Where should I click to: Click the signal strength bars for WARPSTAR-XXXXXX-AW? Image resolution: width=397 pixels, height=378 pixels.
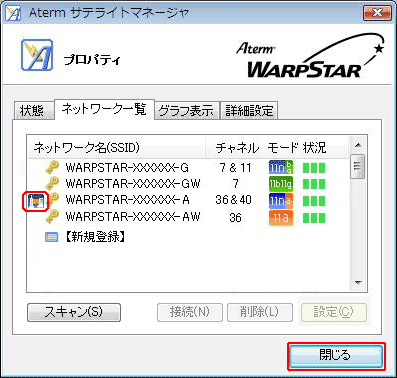point(314,218)
